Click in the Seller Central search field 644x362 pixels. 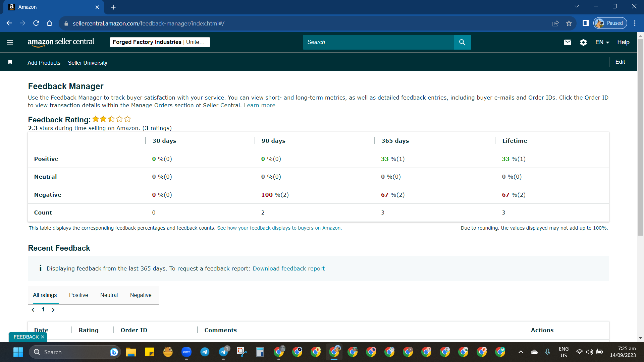coord(379,42)
